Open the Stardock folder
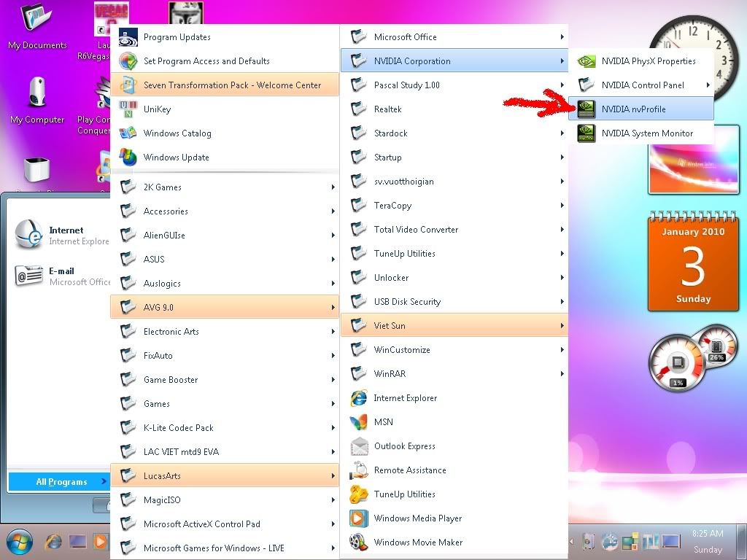The width and height of the screenshot is (747, 560). point(454,133)
